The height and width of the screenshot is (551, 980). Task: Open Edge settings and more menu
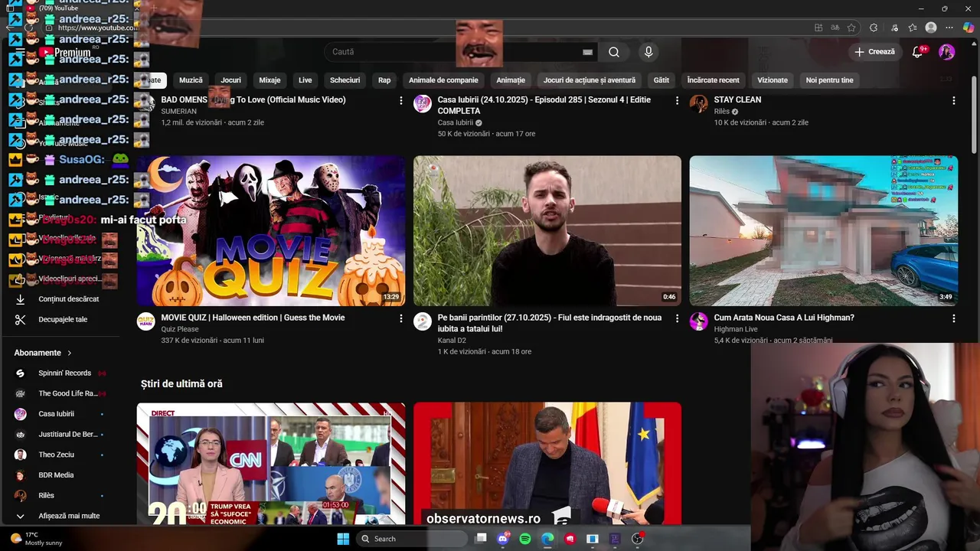click(x=950, y=28)
